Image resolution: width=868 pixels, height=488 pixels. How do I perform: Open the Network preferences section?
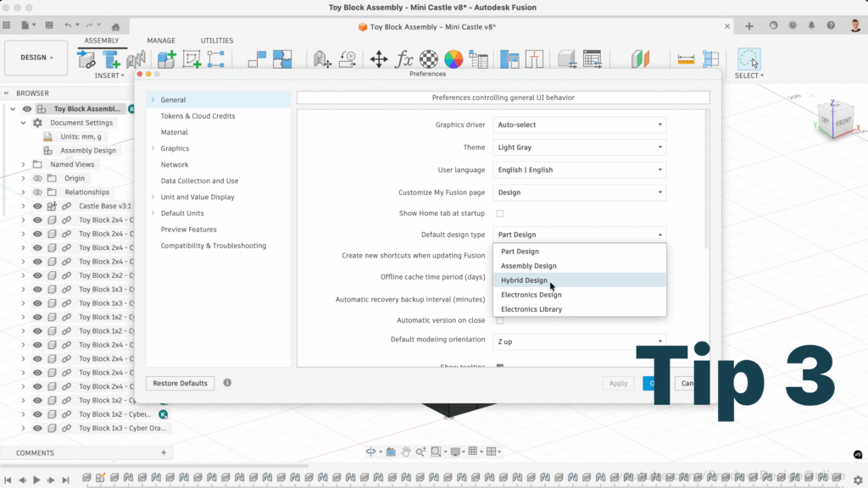coord(175,164)
